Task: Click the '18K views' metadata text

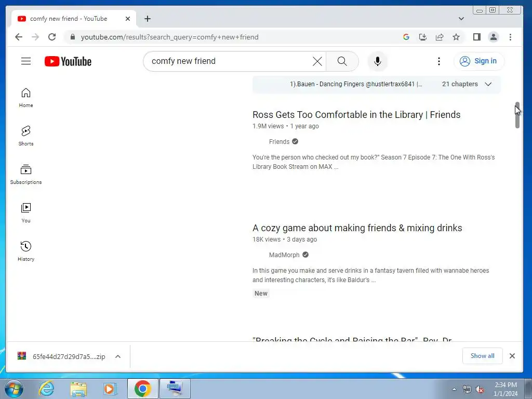Action: point(267,240)
